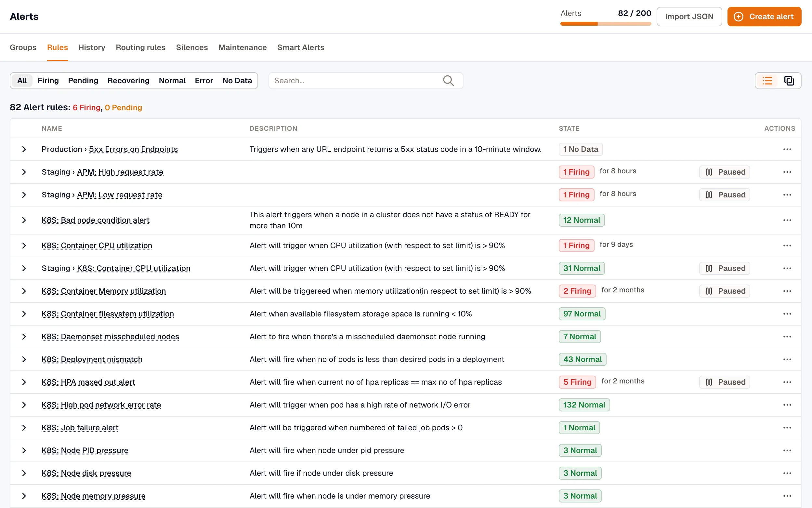The image size is (812, 508).
Task: Switch to list view layout icon
Action: pyautogui.click(x=767, y=81)
